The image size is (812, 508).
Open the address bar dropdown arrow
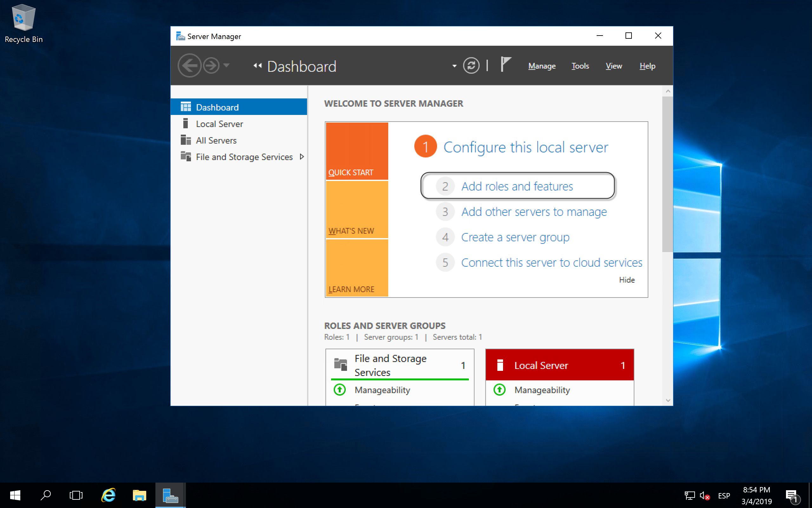(x=454, y=66)
